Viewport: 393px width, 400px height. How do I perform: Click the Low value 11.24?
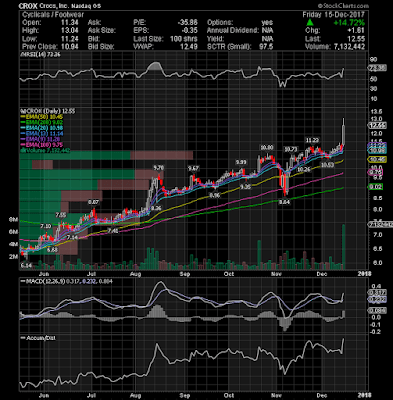(70, 39)
